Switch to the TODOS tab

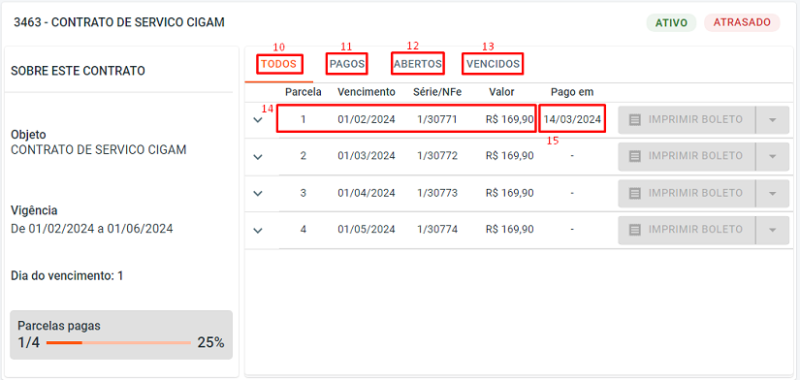tap(279, 64)
